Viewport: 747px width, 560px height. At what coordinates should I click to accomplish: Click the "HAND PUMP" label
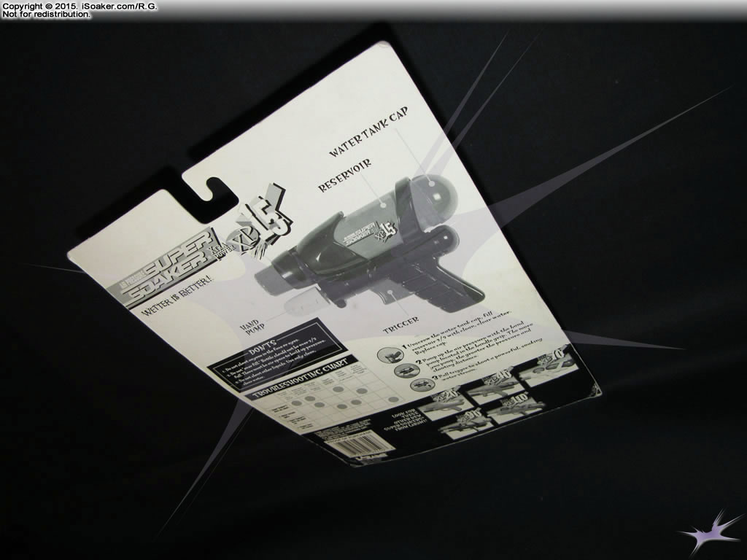251,329
